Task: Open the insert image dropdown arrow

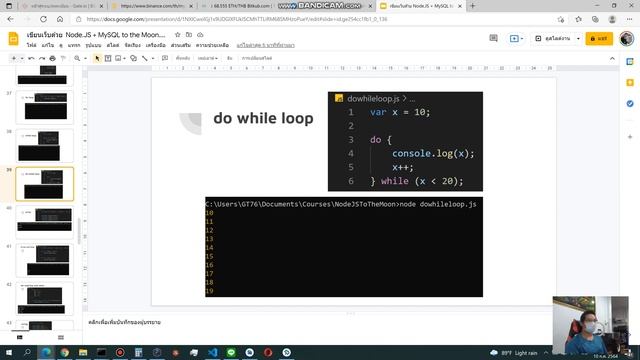Action: [124, 58]
